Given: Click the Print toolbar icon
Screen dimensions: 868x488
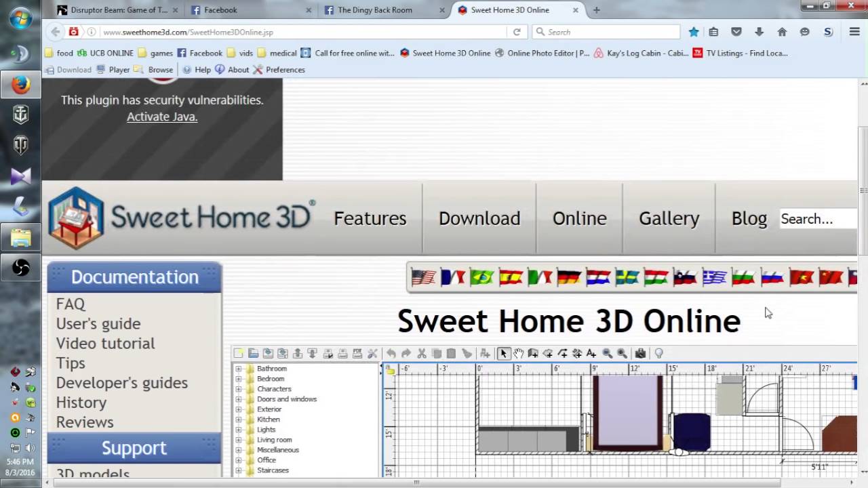Looking at the screenshot, I should point(342,353).
